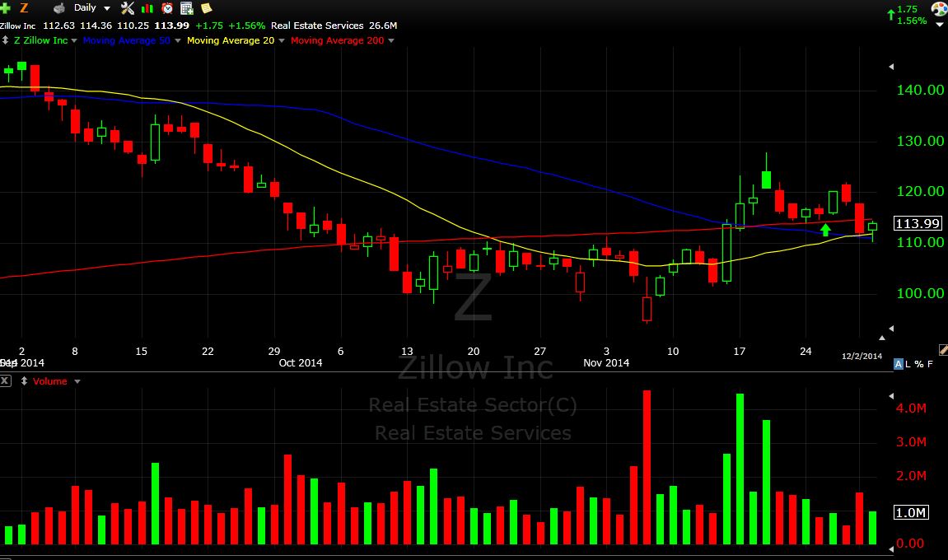Viewport: 948px width, 560px height.
Task: Click the 12/2/2014 date label
Action: pos(862,356)
